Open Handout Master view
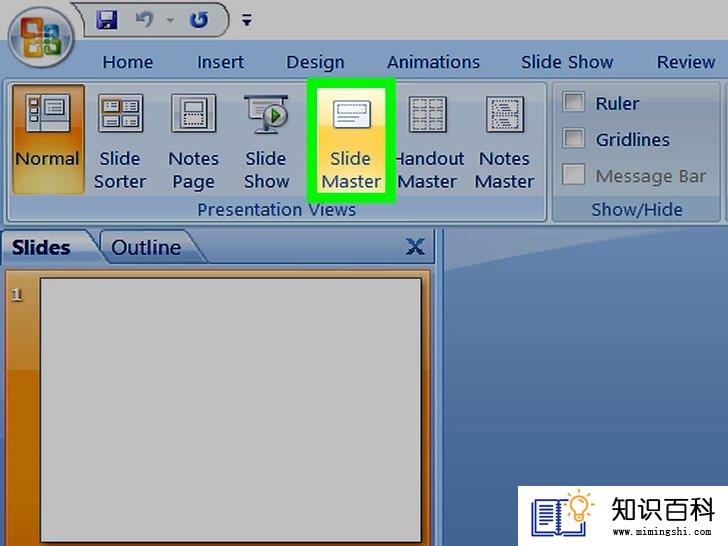Screen dimensions: 728x546 tap(429, 139)
